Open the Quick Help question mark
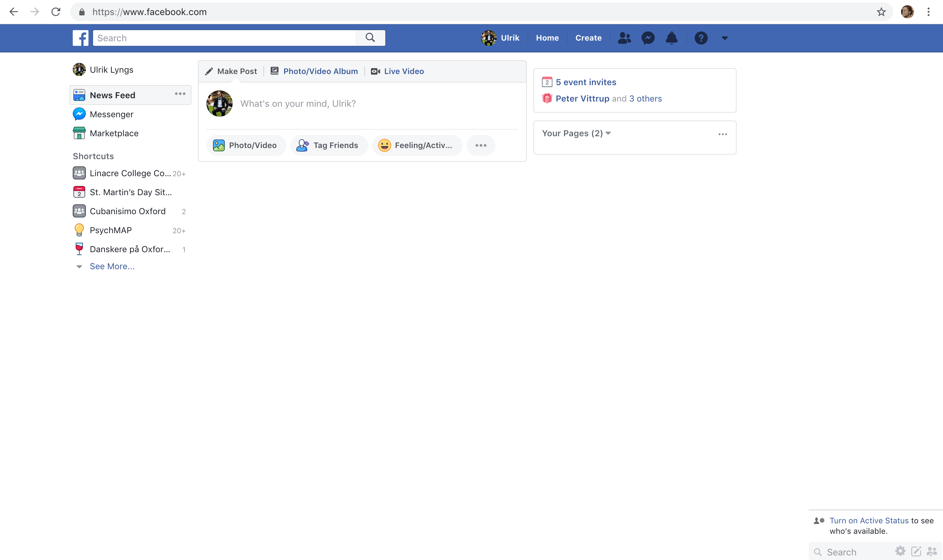 tap(701, 38)
